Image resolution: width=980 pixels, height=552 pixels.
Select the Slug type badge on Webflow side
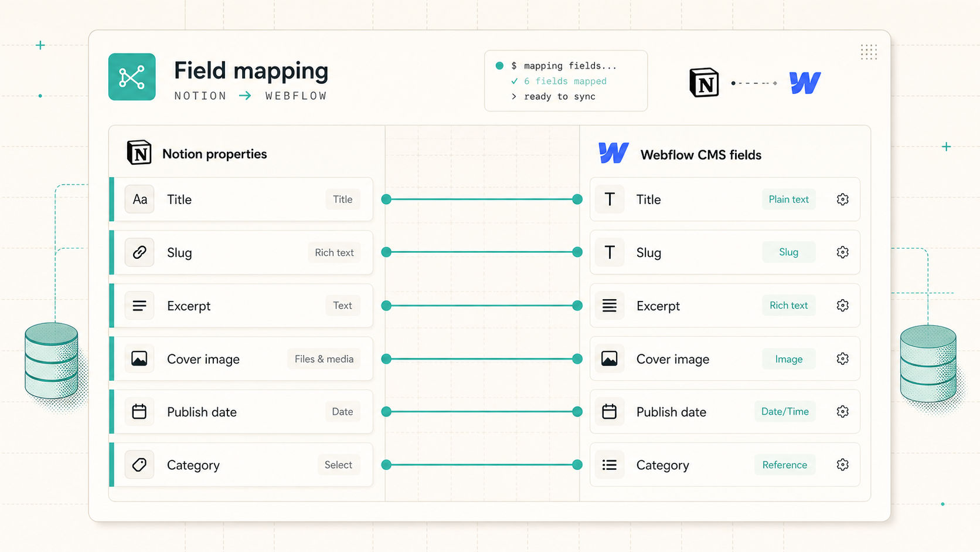[788, 252]
